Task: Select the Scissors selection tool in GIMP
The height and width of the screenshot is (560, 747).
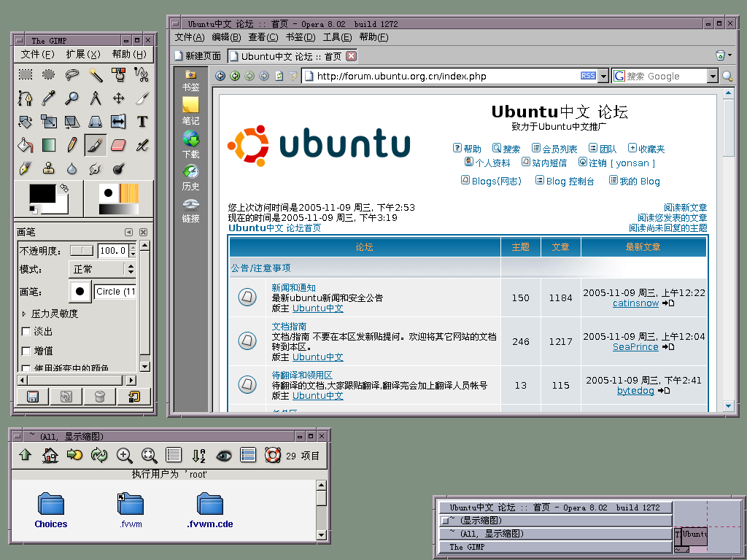Action: tap(142, 74)
